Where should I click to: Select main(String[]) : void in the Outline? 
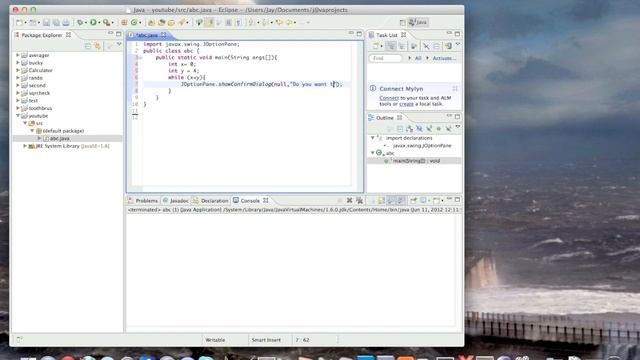(416, 161)
